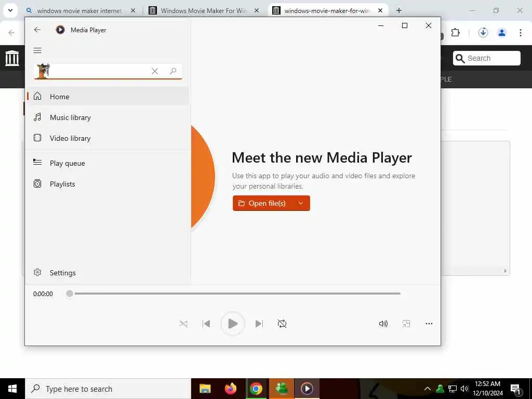Open the Home section
This screenshot has height=399, width=532.
coord(108,97)
